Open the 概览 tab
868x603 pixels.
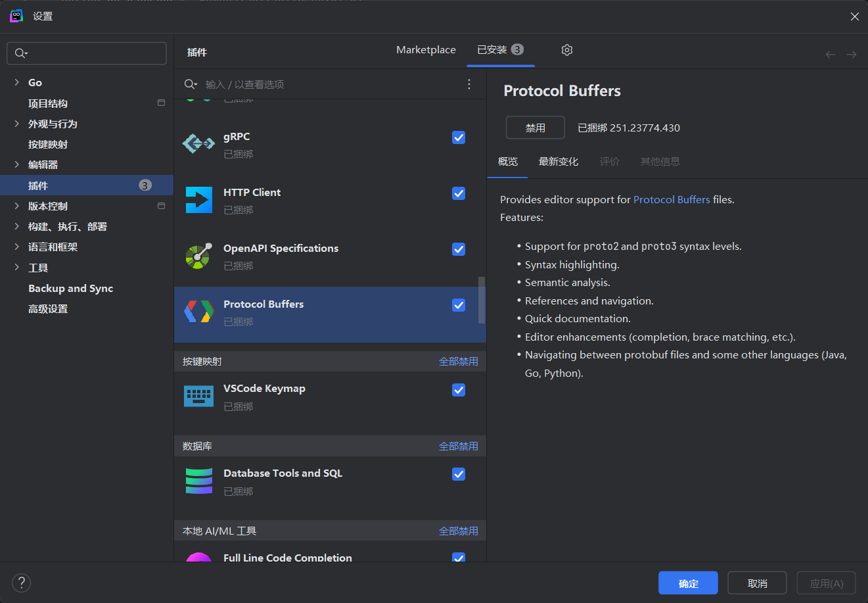pyautogui.click(x=508, y=162)
